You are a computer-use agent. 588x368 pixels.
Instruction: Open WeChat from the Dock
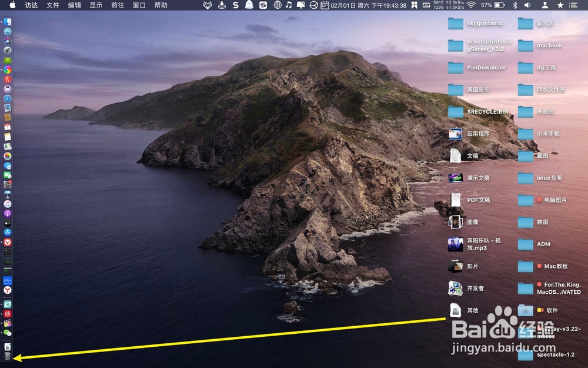click(x=8, y=333)
